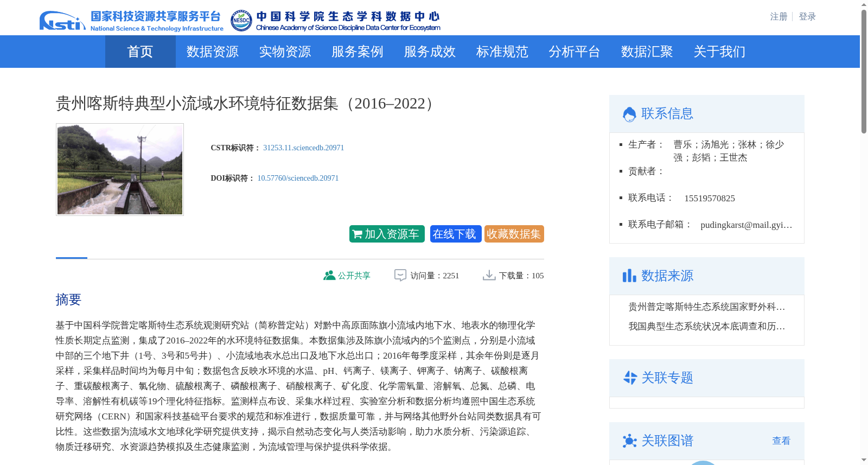The width and height of the screenshot is (868, 465).
Task: Click the 在线下载 button
Action: [x=456, y=234]
